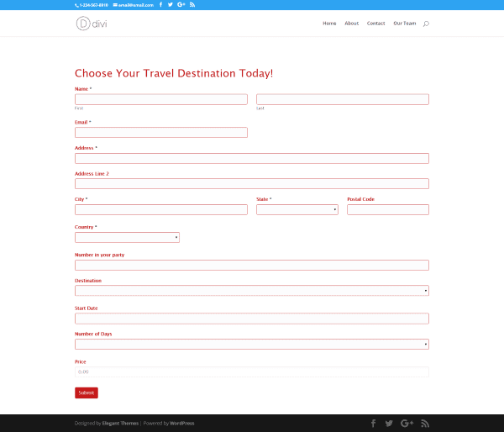Open the Destination dropdown
Screen dimensions: 504x432
click(251, 291)
